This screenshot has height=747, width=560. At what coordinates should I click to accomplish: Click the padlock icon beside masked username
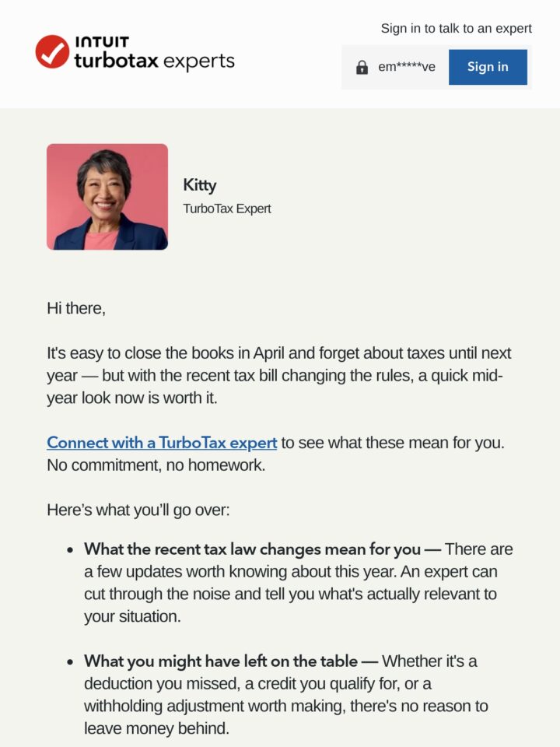[362, 67]
